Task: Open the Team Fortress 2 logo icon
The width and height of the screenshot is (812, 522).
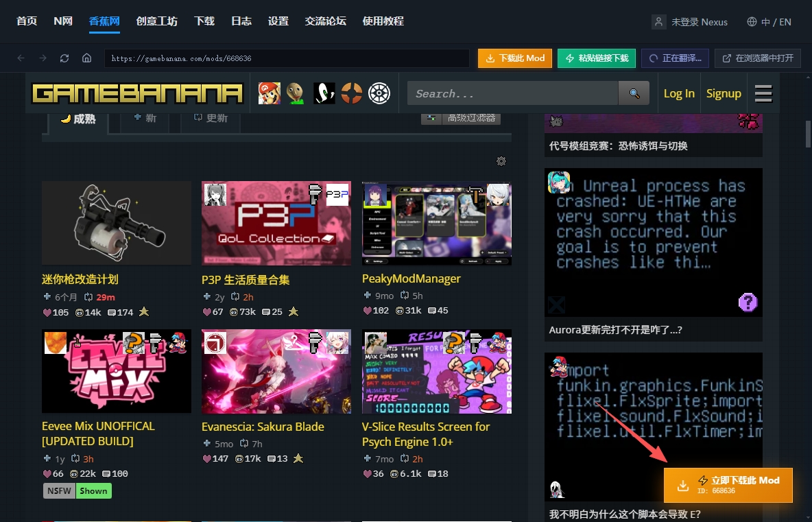Action: pyautogui.click(x=352, y=93)
